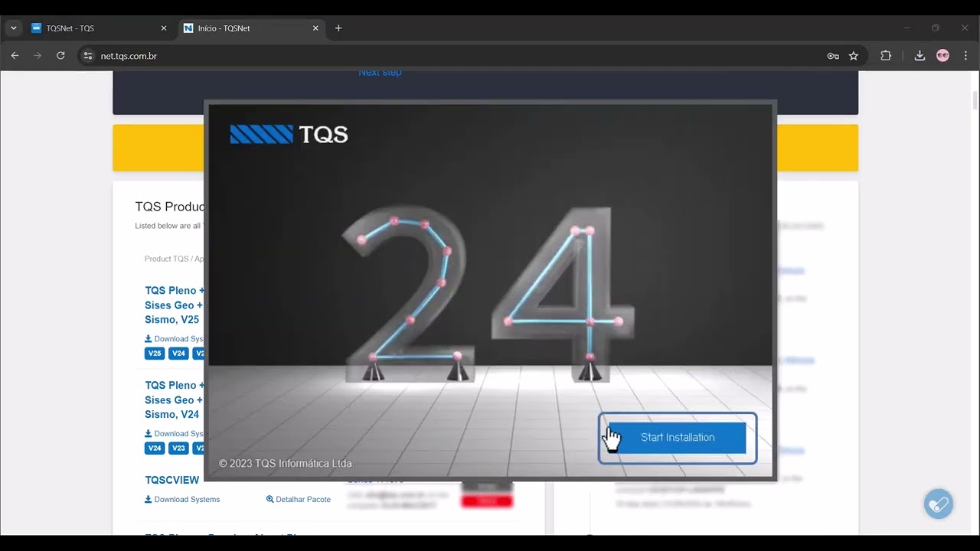
Task: Click Download Systems under Sismo, V25
Action: [x=175, y=339]
